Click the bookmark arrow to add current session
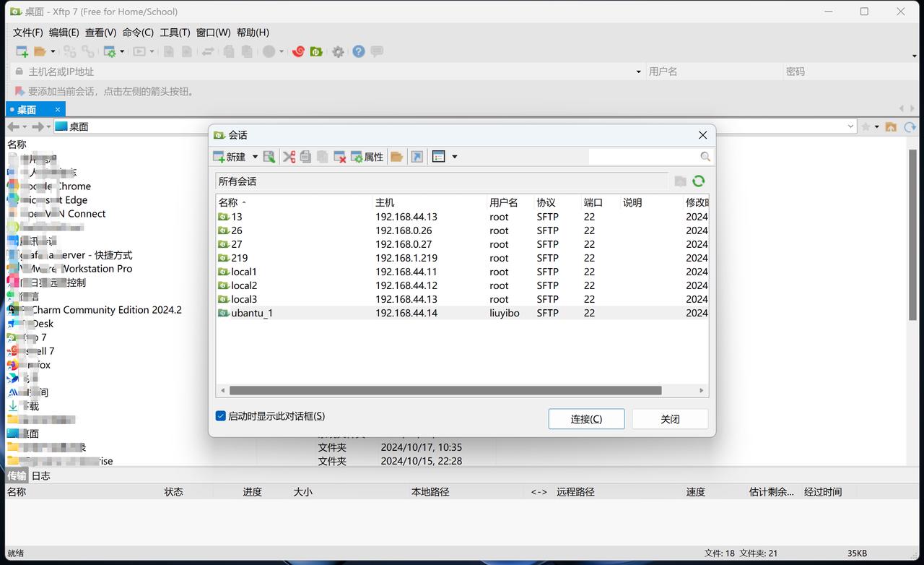The width and height of the screenshot is (924, 565). [19, 92]
